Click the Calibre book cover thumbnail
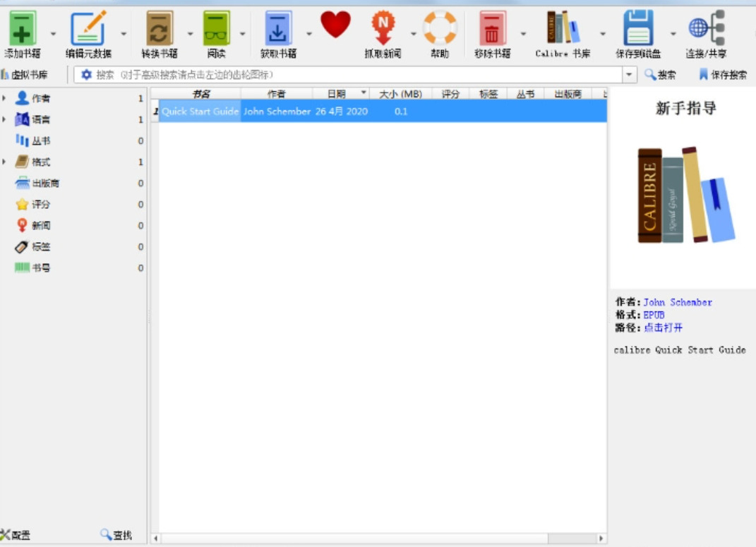The width and height of the screenshot is (756, 547). [685, 195]
